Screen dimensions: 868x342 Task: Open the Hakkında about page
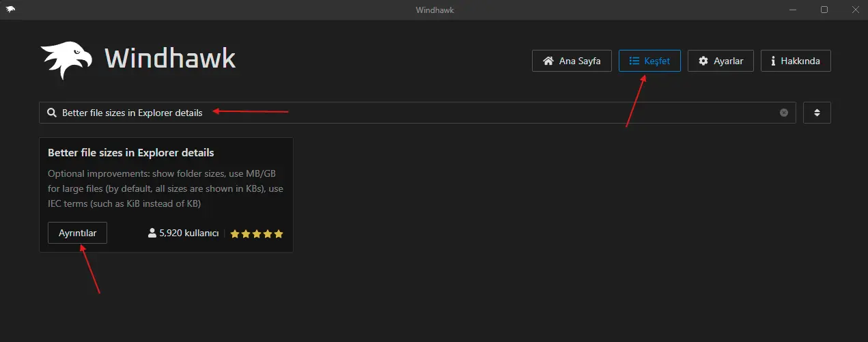tap(796, 61)
